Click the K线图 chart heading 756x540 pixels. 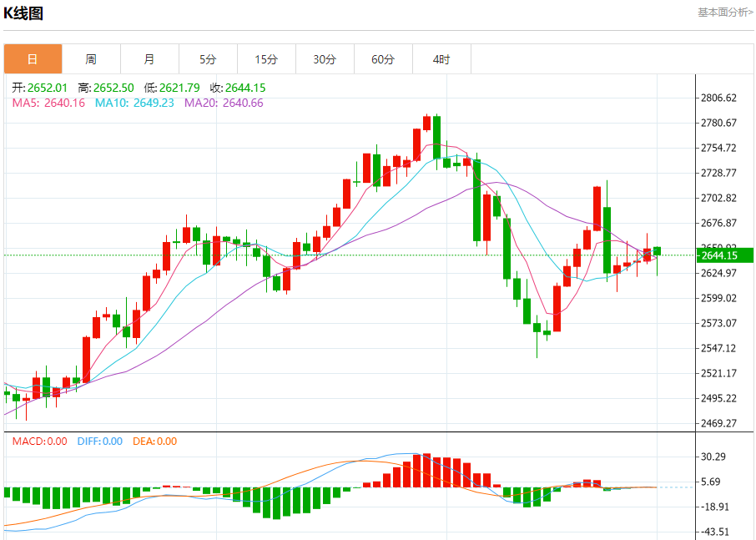coord(23,13)
